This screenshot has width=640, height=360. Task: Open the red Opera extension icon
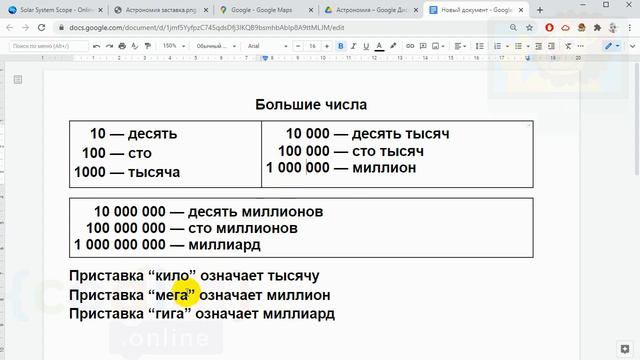tap(549, 28)
